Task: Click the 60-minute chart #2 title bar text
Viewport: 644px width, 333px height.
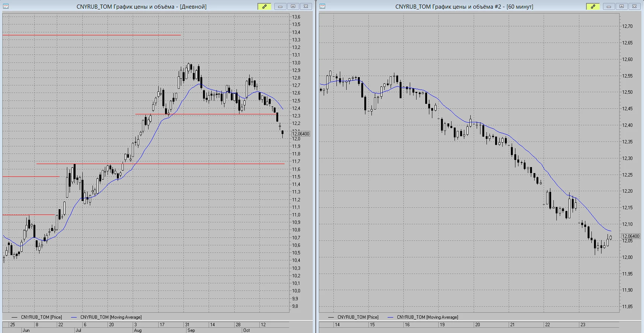Action: pyautogui.click(x=464, y=7)
